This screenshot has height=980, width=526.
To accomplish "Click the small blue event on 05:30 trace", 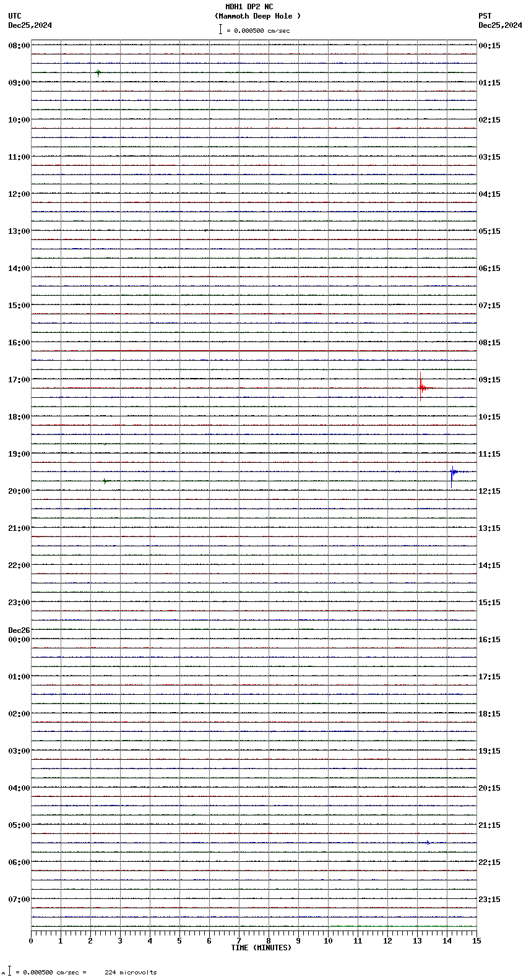I will click(x=428, y=843).
